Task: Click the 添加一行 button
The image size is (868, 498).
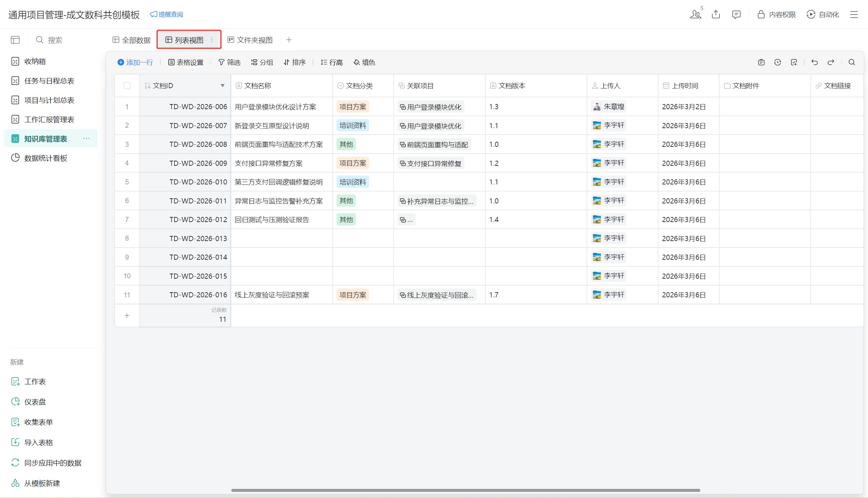Action: [x=135, y=62]
